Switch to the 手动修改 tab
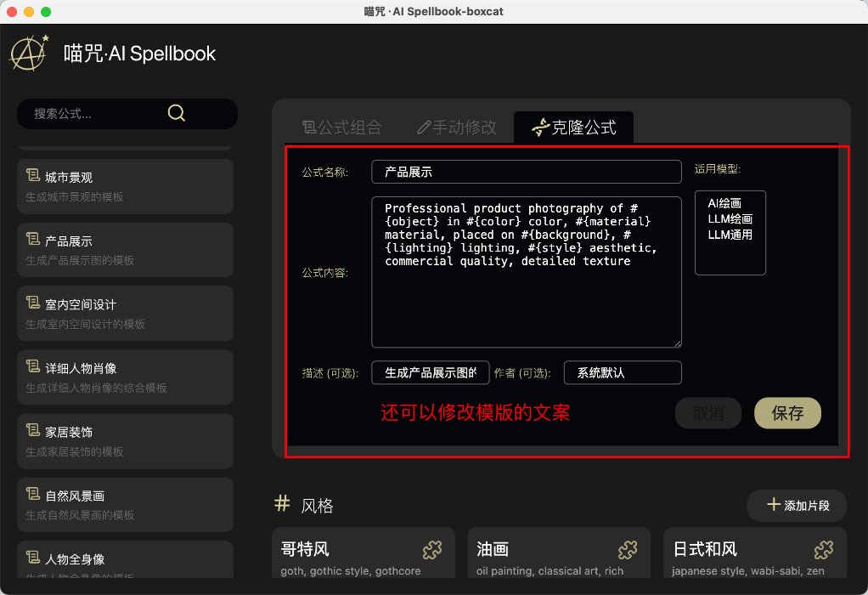The image size is (868, 595). pyautogui.click(x=457, y=127)
